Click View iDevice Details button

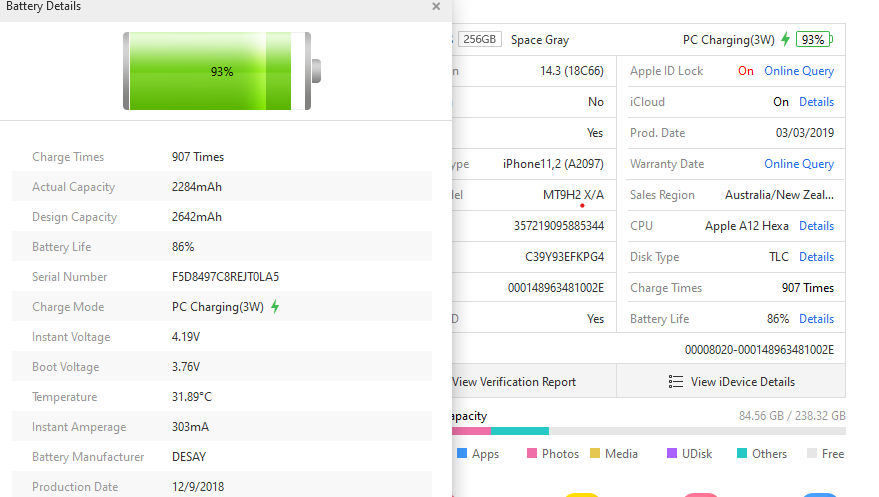(x=731, y=382)
